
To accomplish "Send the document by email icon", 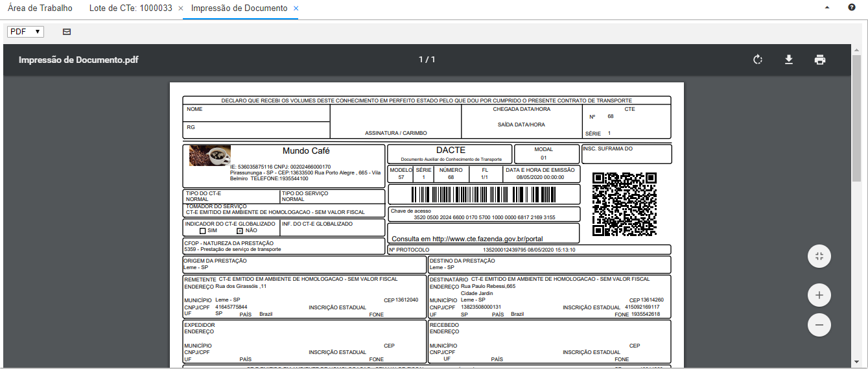I will [x=67, y=32].
